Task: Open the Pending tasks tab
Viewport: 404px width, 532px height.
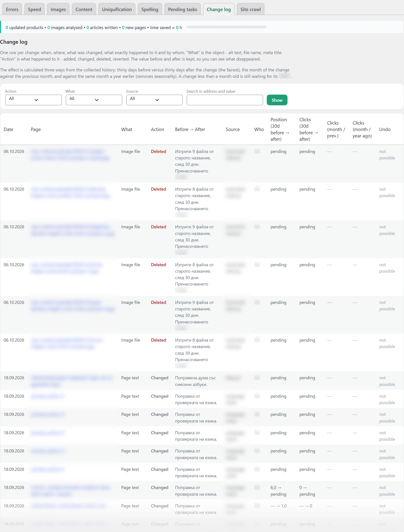Action: click(183, 9)
